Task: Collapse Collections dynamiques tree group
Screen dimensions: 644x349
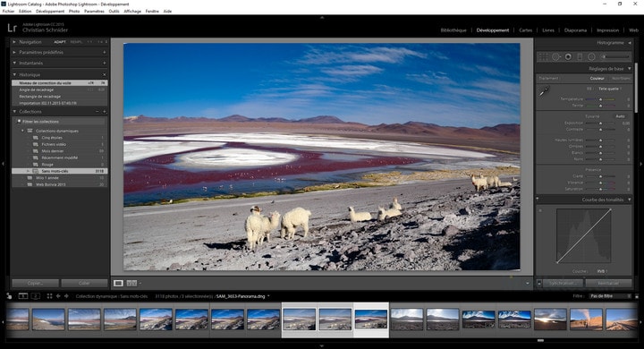Action: coord(22,131)
